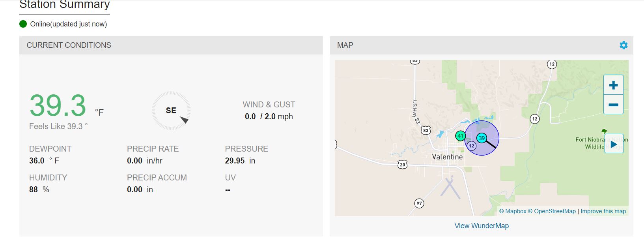Zoom in on the map
Image resolution: width=644 pixels, height=244 pixels.
[613, 85]
